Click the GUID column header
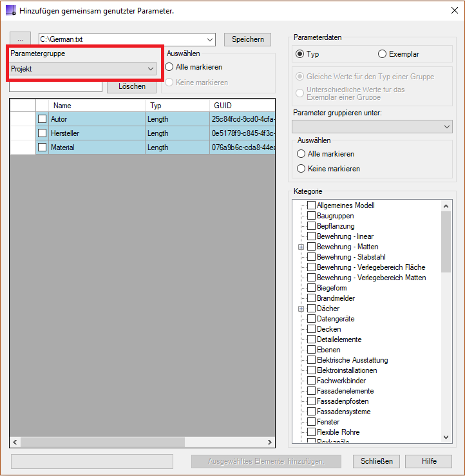Viewport: 465px width, 476px height. (242, 106)
